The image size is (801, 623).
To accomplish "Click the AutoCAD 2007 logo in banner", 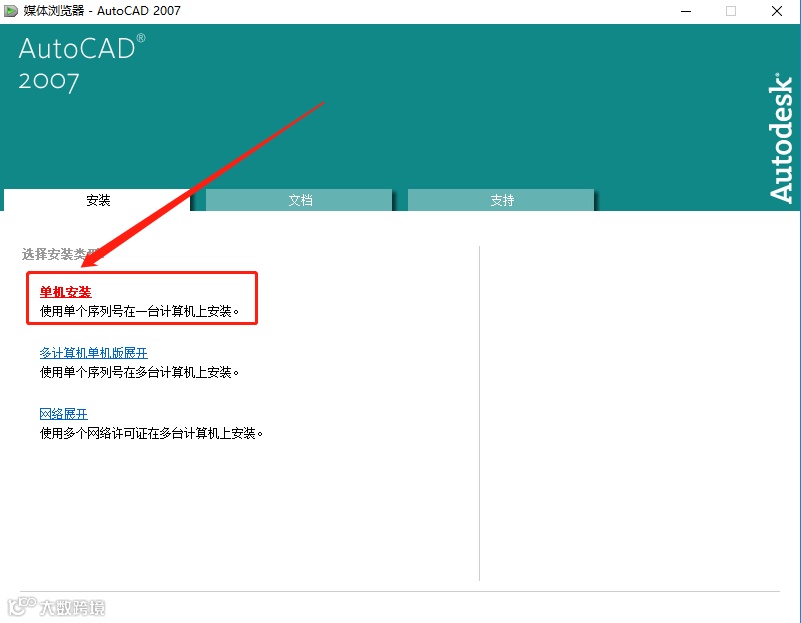I will 82,63.
